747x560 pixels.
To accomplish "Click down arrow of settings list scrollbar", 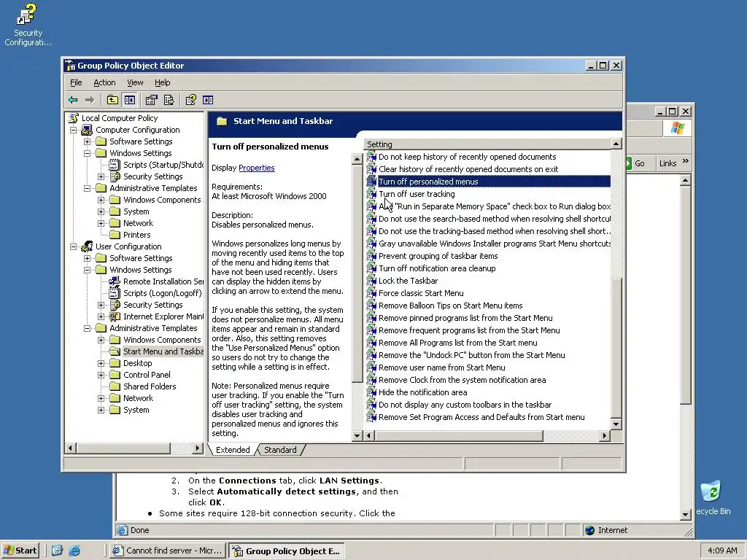I will pyautogui.click(x=616, y=424).
